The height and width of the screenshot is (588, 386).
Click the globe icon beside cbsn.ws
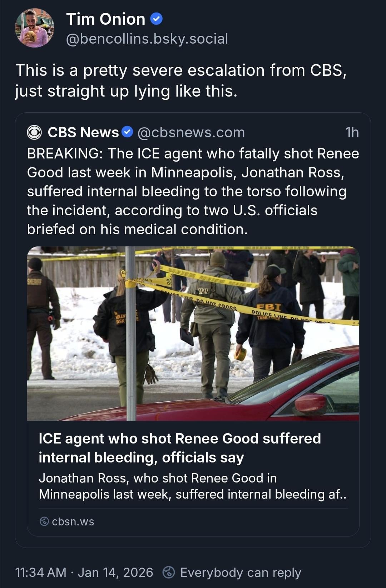coord(44,521)
